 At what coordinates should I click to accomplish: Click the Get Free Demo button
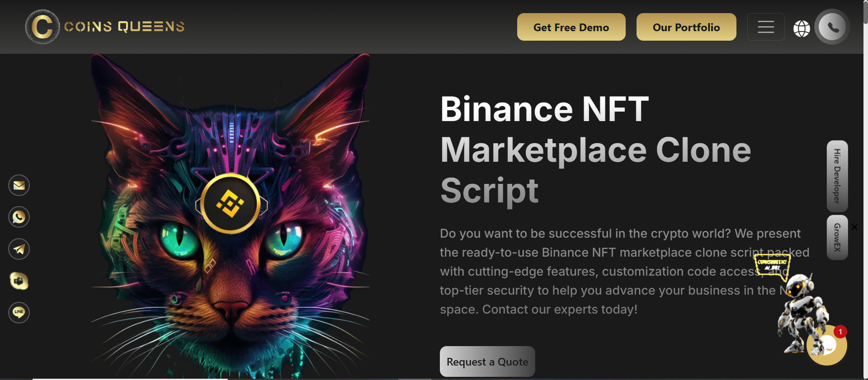coord(571,27)
